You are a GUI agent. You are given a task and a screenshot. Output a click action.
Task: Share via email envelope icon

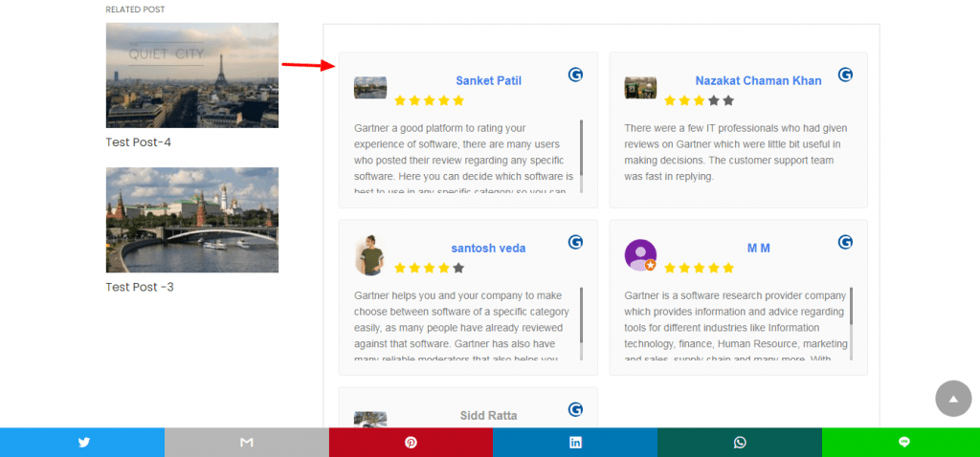pos(247,443)
